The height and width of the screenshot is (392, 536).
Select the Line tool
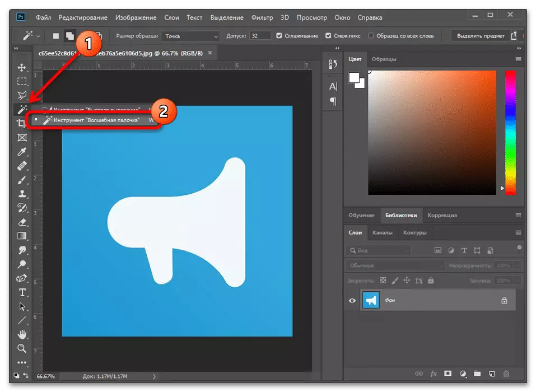pos(22,320)
